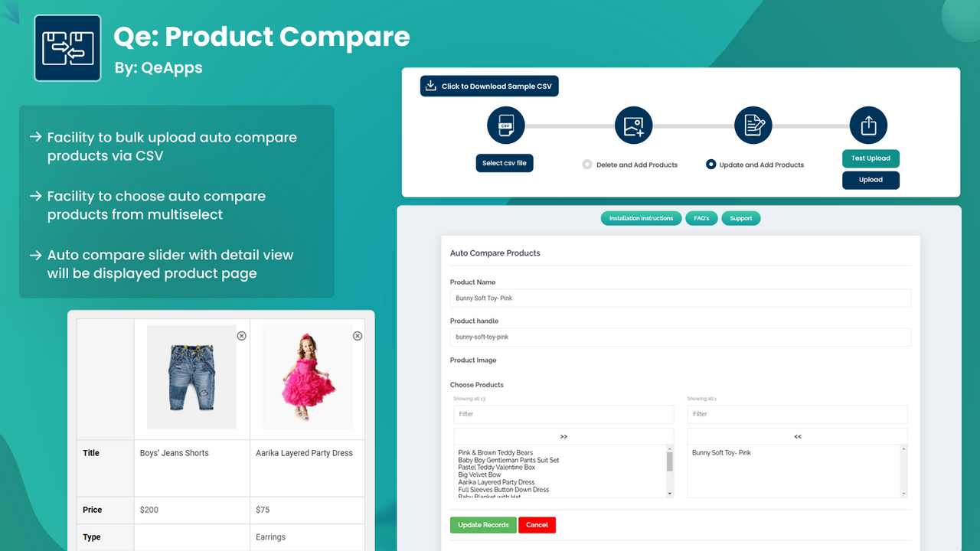This screenshot has height=551, width=980.
Task: Select Pastel Teddy Valentine Box
Action: (x=496, y=468)
